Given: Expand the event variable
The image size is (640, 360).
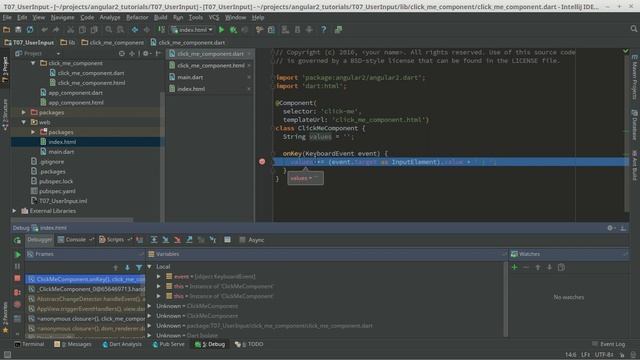Looking at the screenshot, I should click(158, 276).
